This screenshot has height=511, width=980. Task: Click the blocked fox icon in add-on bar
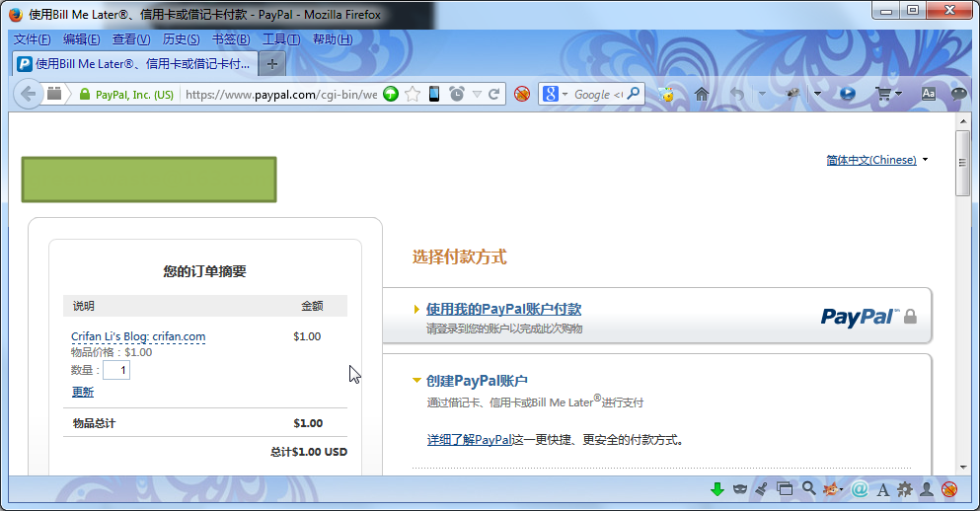coord(949,489)
